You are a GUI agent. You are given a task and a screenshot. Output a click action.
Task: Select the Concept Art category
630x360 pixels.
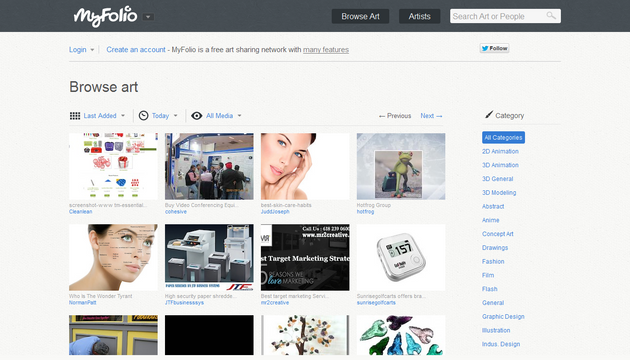[498, 234]
